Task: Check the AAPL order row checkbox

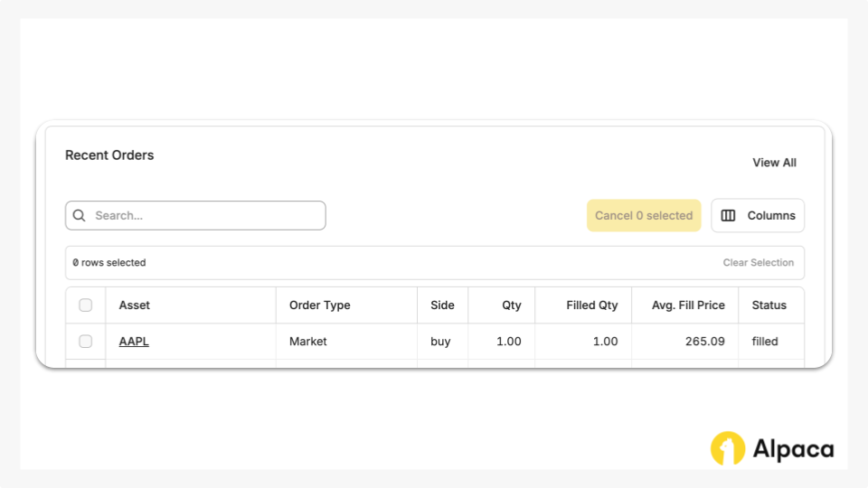Action: 86,342
